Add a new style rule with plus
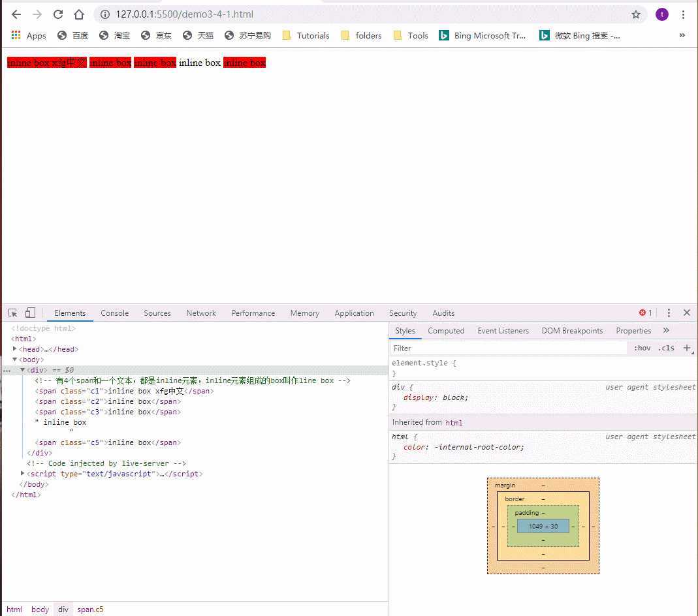 click(x=687, y=348)
